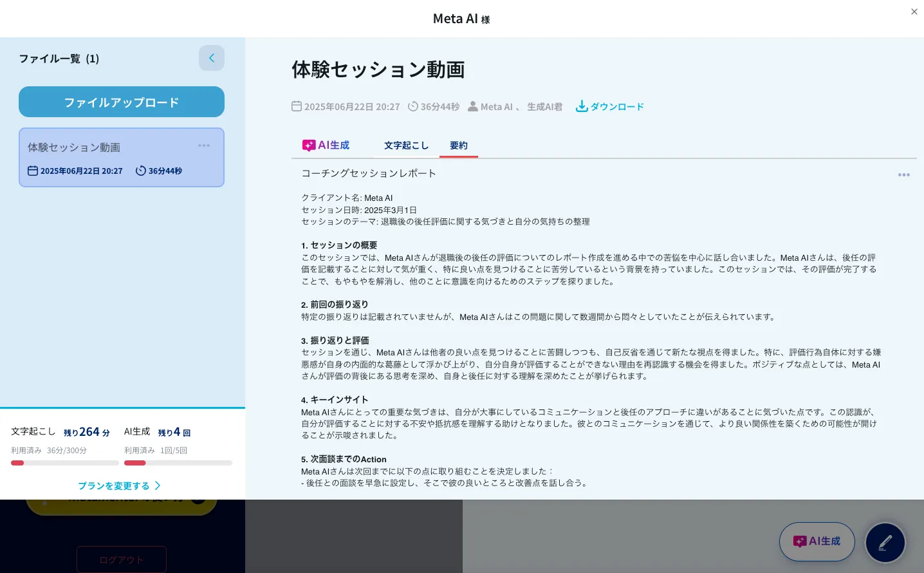Click the 3. 振り返りと評価 section heading
This screenshot has width=924, height=573.
(x=335, y=341)
